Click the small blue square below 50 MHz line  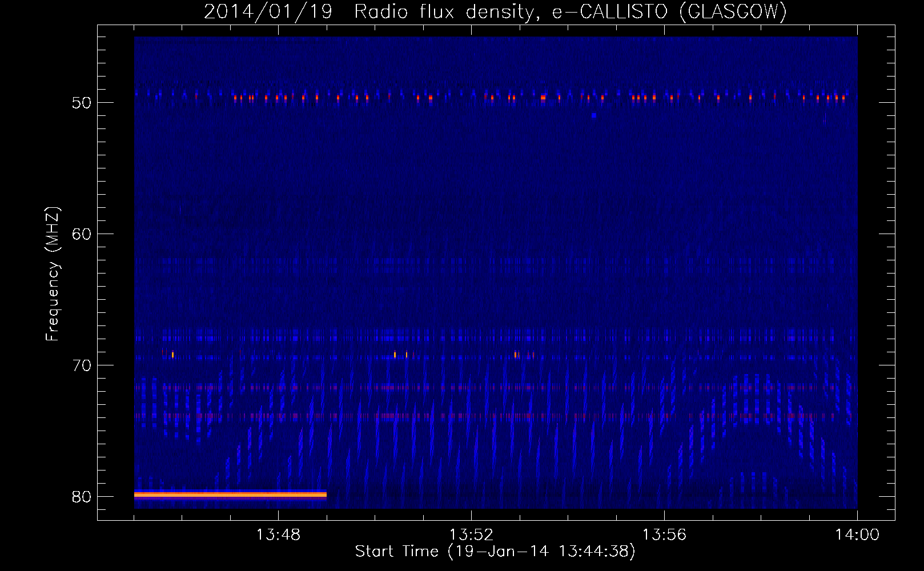594,115
